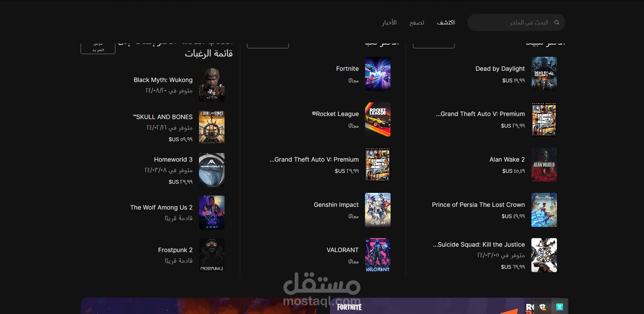Screen dimensions: 644x314
Task: Open the Fortnite cover art thumbnail
Action: click(378, 74)
